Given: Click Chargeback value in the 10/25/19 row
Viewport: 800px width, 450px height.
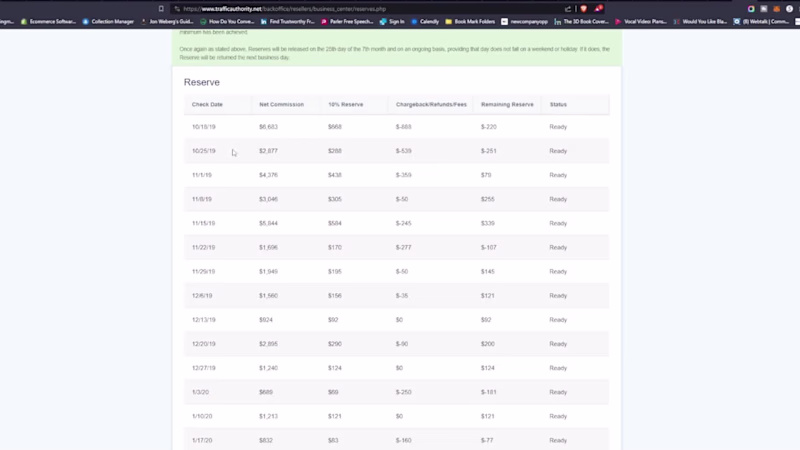Looking at the screenshot, I should click(x=404, y=151).
